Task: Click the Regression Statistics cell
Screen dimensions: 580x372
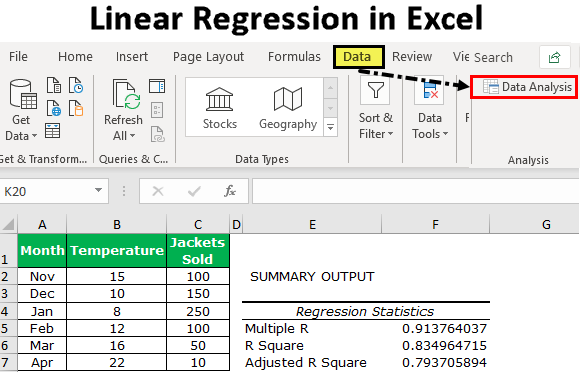Action: [365, 311]
